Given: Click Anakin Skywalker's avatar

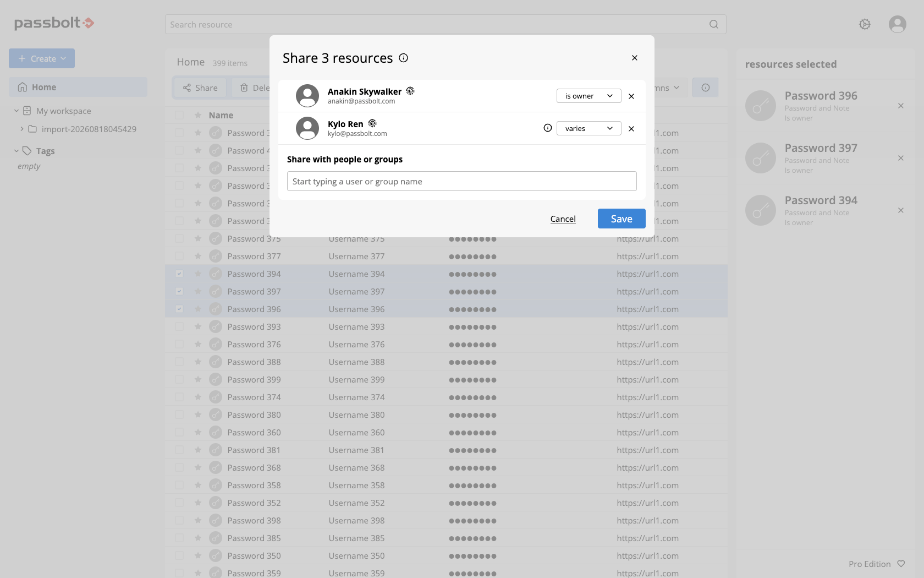Looking at the screenshot, I should click(307, 96).
